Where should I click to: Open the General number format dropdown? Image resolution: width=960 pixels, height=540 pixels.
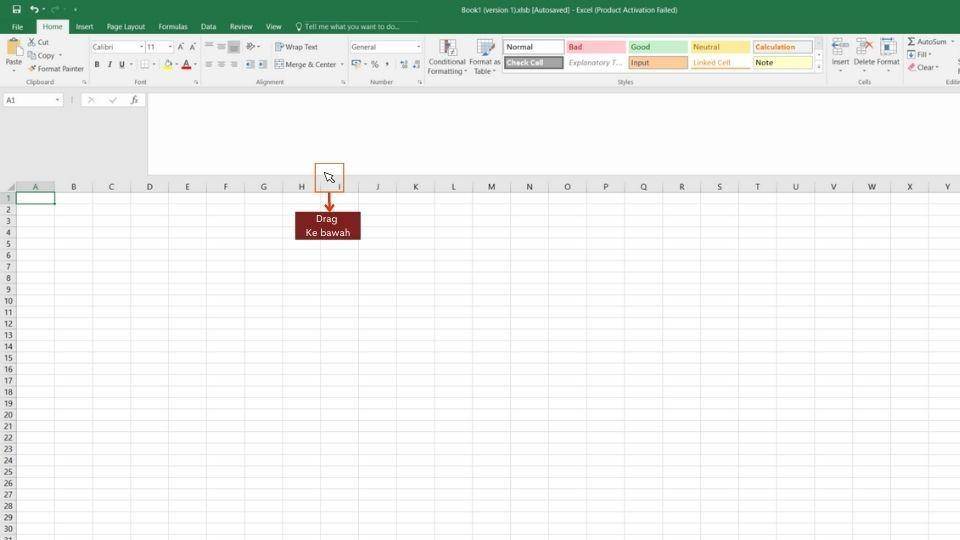click(x=419, y=47)
